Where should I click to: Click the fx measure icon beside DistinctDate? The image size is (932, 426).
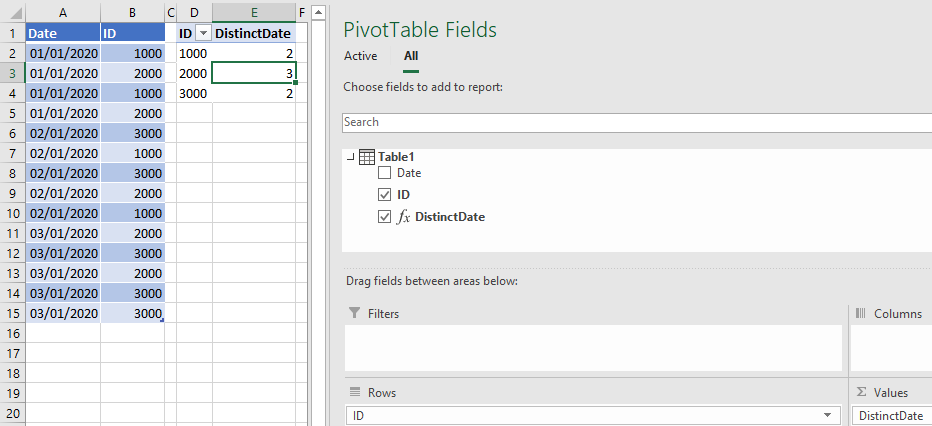tap(404, 217)
